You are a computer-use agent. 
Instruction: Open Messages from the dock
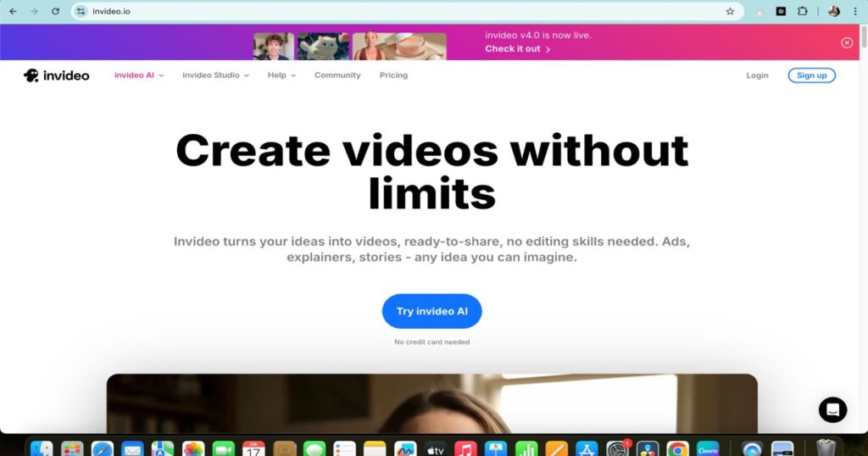[314, 449]
